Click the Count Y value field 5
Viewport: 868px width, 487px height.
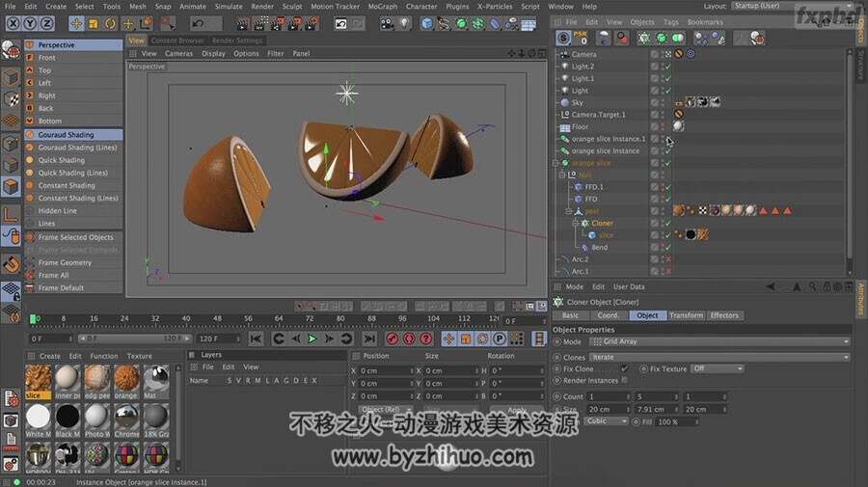click(x=657, y=396)
